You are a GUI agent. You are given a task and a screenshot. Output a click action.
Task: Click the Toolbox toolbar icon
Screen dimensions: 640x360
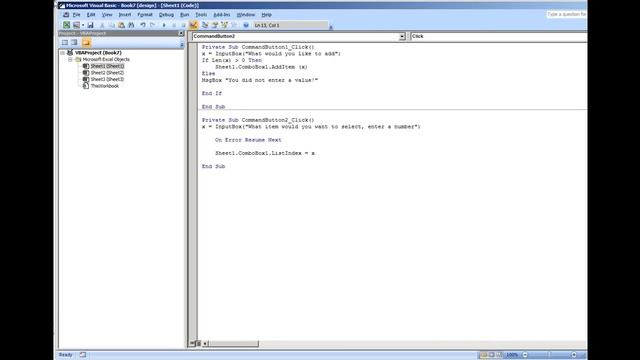234,25
